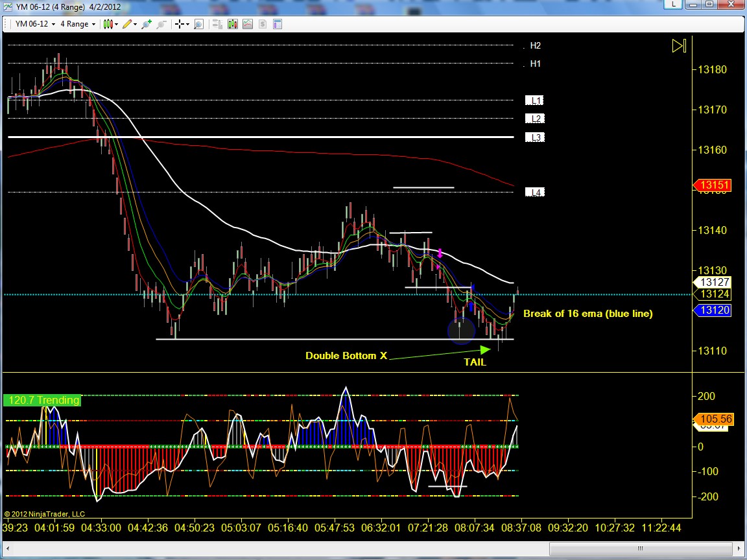Viewport: 747px width, 560px height.
Task: Click the red 13151 price marker
Action: click(712, 185)
